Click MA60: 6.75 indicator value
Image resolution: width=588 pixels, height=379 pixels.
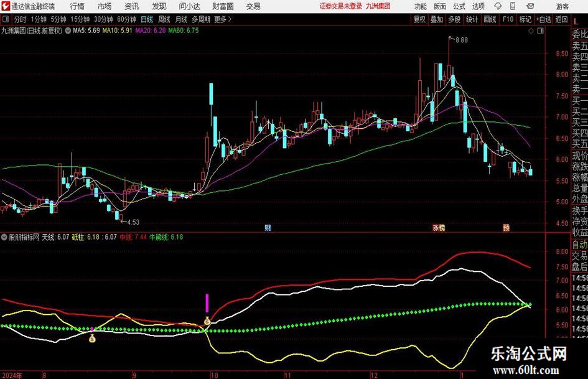[184, 30]
